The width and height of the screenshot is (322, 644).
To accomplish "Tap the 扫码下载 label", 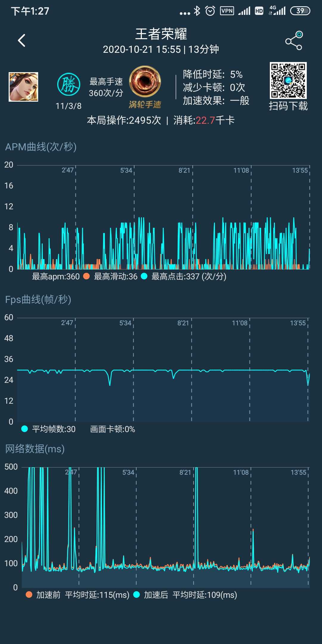I will pyautogui.click(x=288, y=106).
